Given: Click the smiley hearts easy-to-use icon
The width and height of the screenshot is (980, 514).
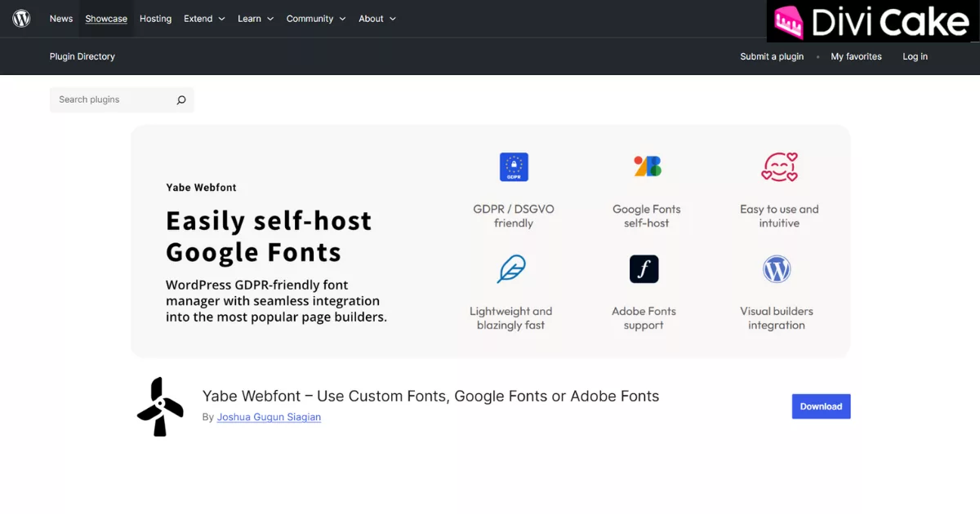Looking at the screenshot, I should click(779, 166).
